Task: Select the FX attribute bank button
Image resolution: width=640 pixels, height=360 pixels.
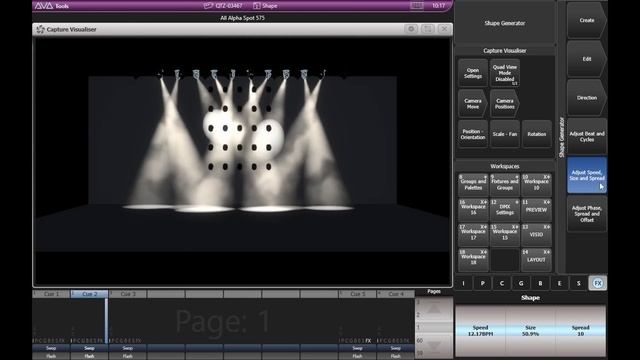Action: (x=598, y=283)
